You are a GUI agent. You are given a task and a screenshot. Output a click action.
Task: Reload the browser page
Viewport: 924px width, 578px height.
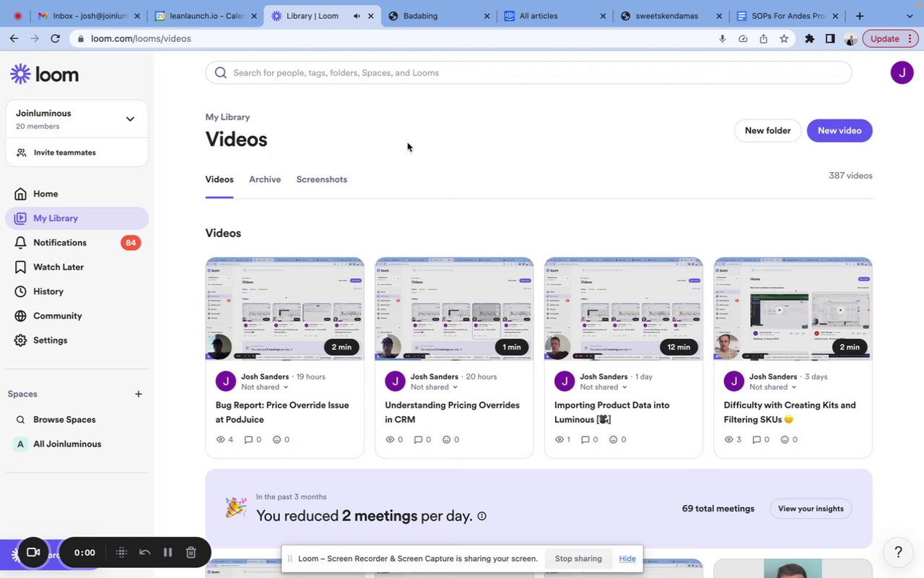point(55,38)
